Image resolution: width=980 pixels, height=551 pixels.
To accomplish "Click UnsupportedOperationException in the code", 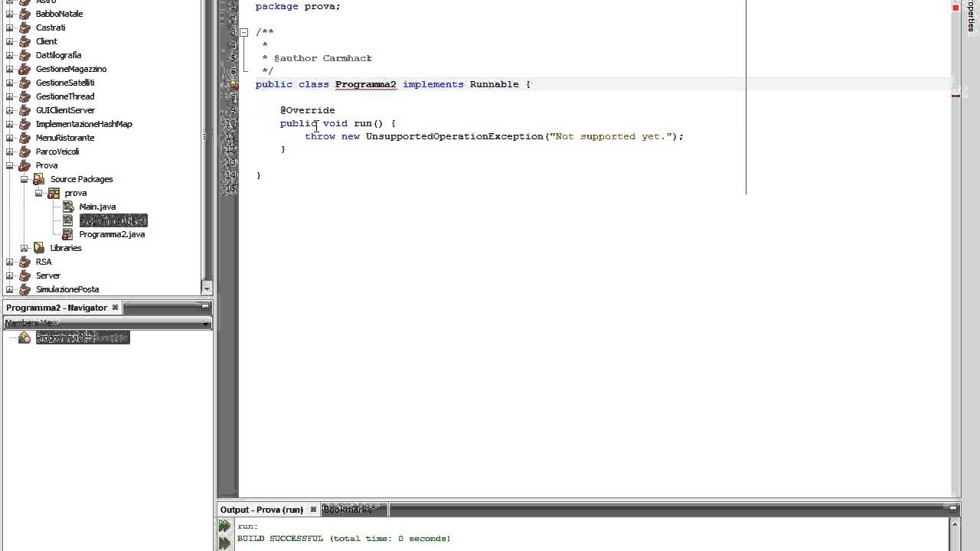I will pyautogui.click(x=455, y=136).
